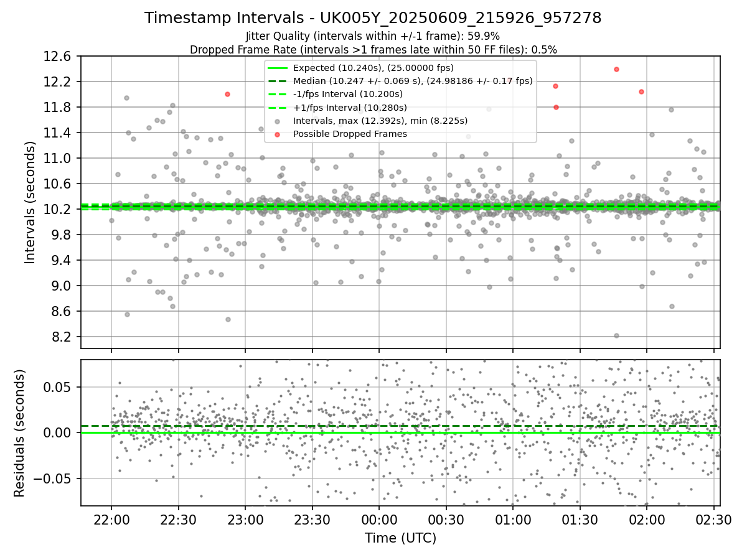Click the 01:30 time tick label
747x560 pixels.
coord(580,520)
